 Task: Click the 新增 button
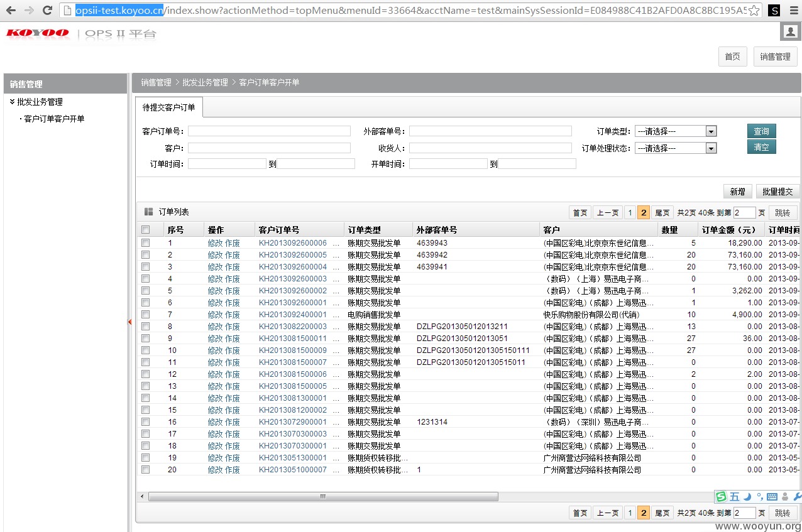point(737,192)
